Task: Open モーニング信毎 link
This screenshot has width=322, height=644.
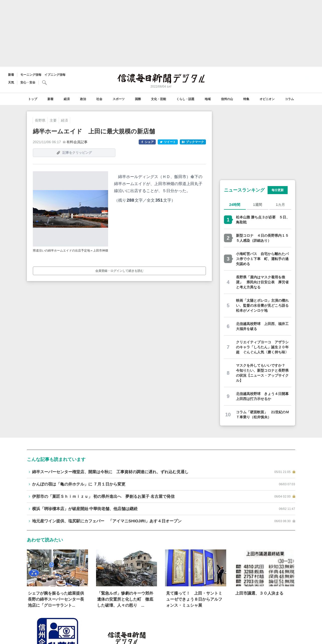Action: pyautogui.click(x=31, y=75)
